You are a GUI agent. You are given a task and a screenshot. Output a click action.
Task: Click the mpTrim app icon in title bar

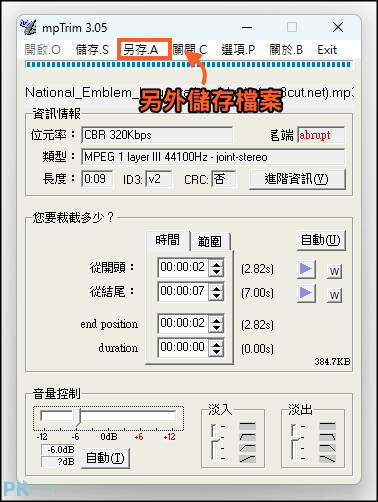(28, 27)
